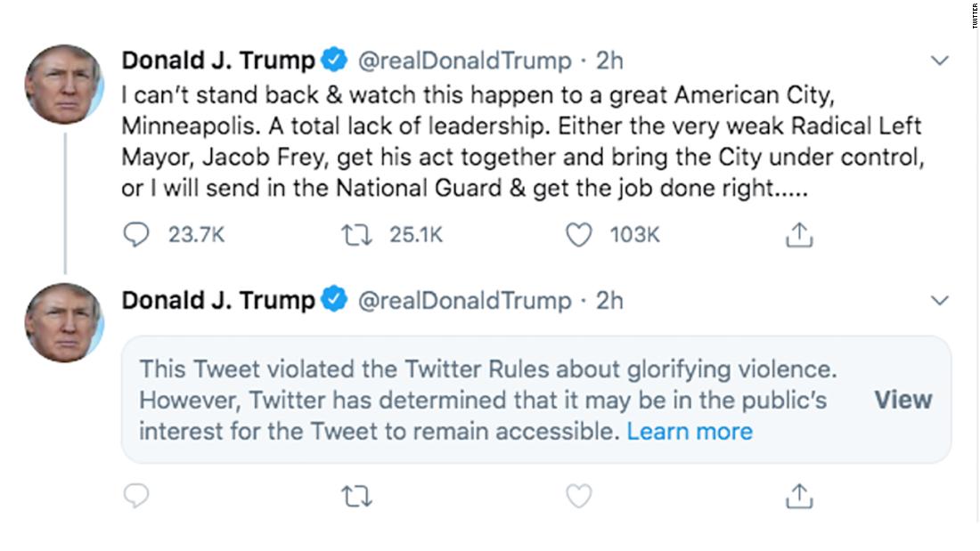Open @realDonaldTrump handle on first tweet
The width and height of the screenshot is (980, 551).
point(464,61)
